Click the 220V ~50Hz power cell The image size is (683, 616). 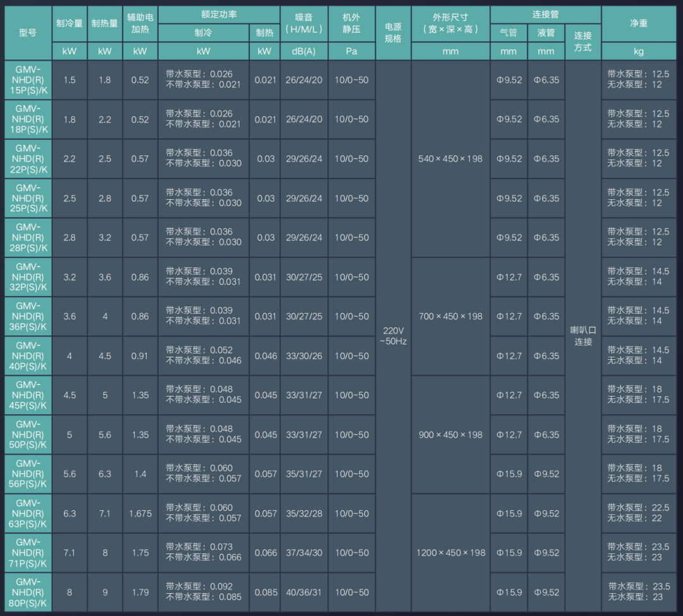(393, 336)
